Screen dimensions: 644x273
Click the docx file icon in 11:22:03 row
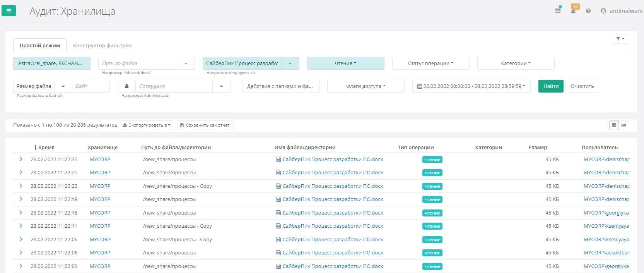278,266
